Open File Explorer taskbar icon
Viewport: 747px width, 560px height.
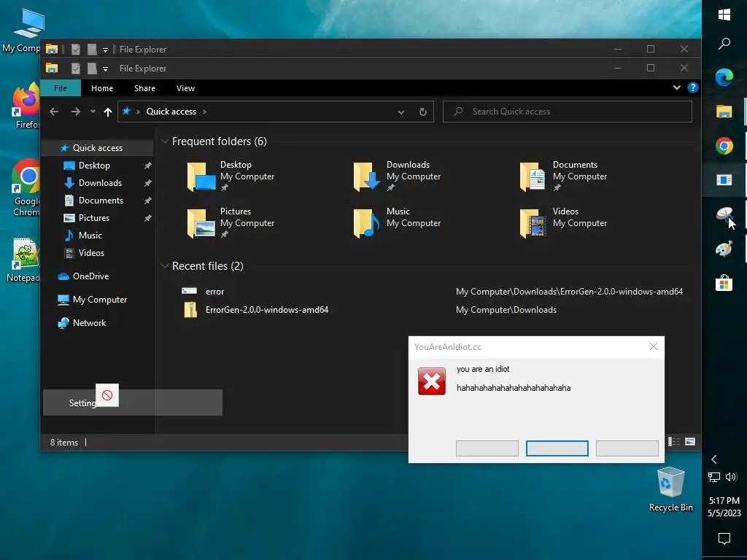(724, 112)
